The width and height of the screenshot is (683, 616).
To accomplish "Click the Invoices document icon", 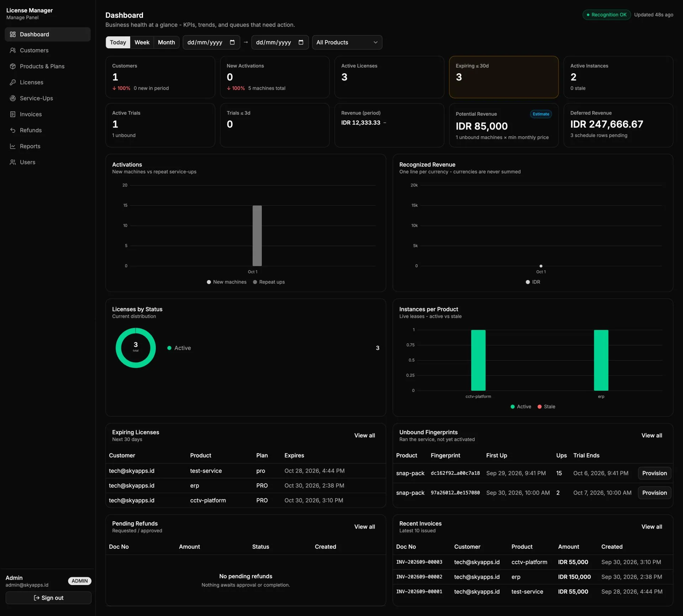I will coord(13,115).
